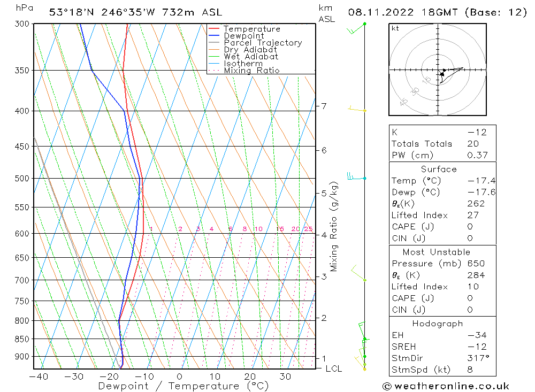Select the blue Dewpoint line legend sample
The height and width of the screenshot is (392, 535).
213,35
